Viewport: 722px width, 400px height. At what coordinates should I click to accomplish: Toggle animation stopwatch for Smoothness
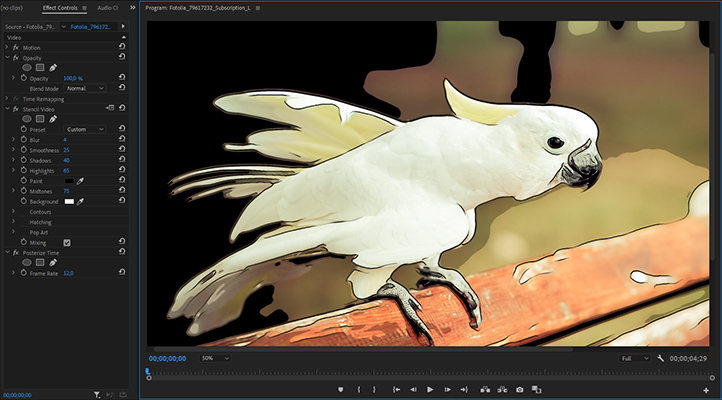[x=23, y=150]
